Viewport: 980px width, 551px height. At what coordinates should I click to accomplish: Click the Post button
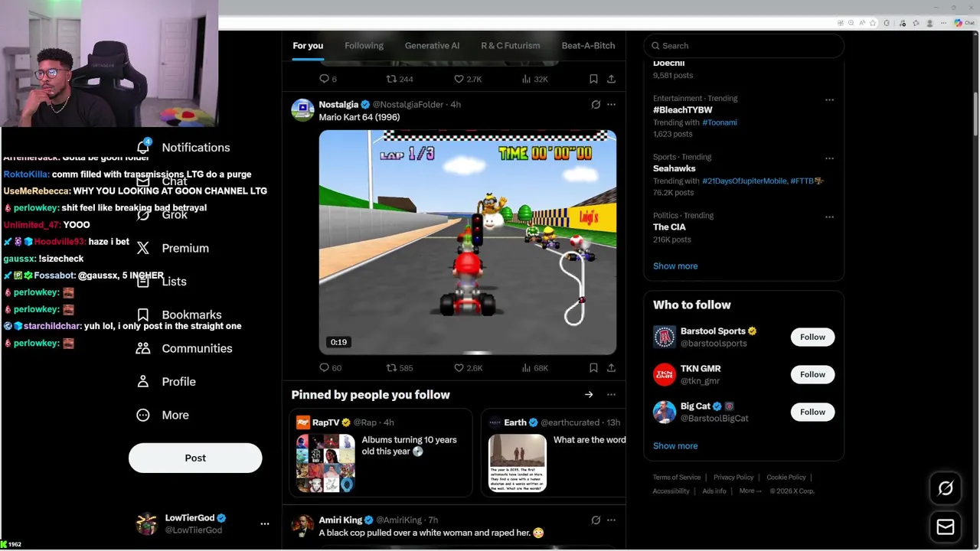[195, 458]
